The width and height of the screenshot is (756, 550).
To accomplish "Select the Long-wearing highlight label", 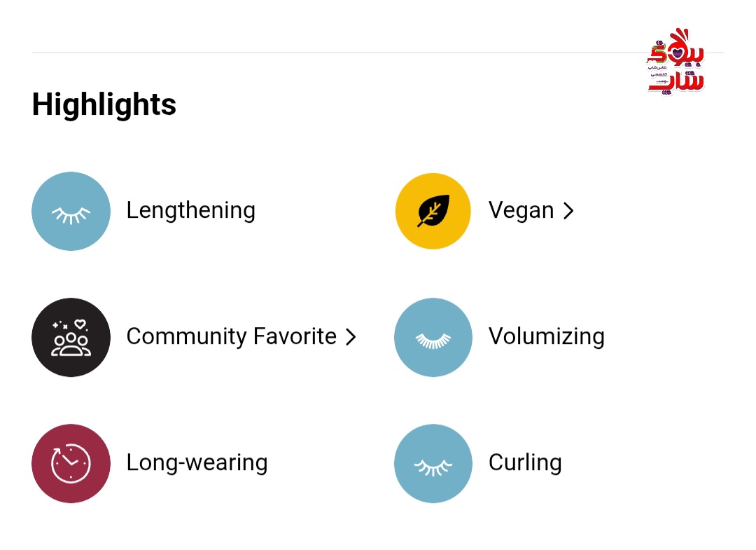I will click(197, 462).
